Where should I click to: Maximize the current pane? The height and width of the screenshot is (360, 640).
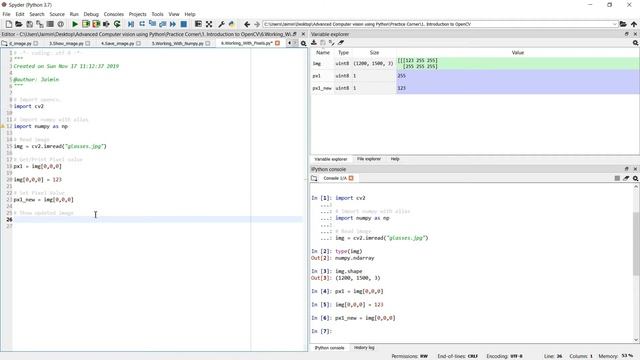(198, 24)
